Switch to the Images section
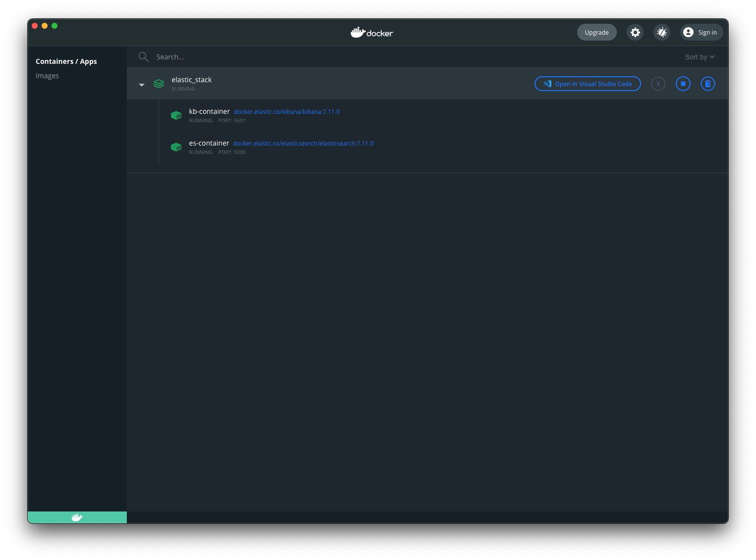Image resolution: width=756 pixels, height=560 pixels. click(47, 76)
